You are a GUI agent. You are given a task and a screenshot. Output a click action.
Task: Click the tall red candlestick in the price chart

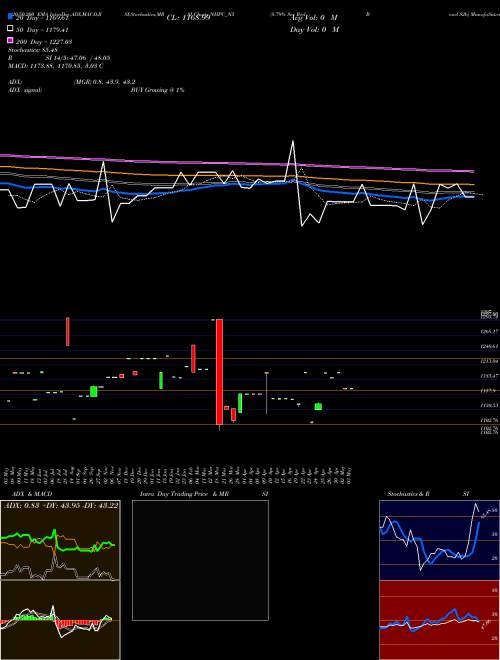point(219,372)
